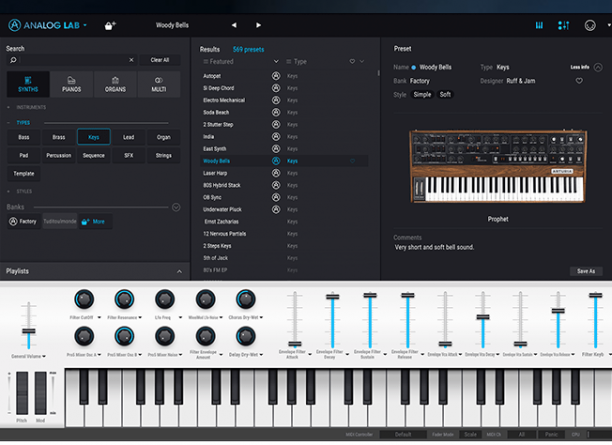
Task: Go to the previous preset arrow
Action: click(x=234, y=25)
